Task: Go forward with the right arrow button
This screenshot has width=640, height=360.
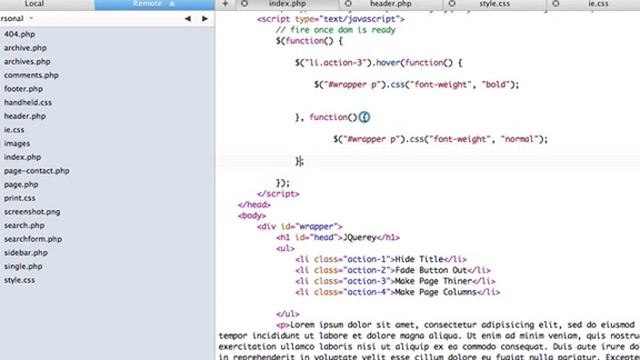Action: tap(205, 19)
